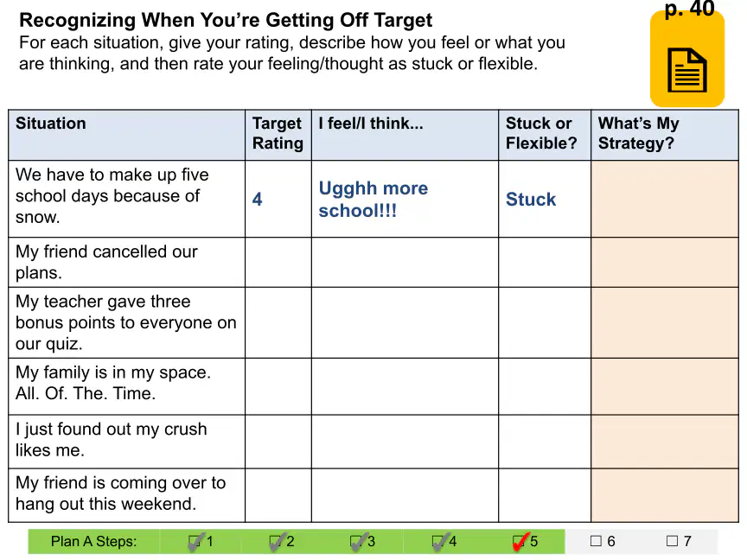This screenshot has width=747, height=560.
Task: Select the 'Ugghh more school!!!' text
Action: (373, 199)
